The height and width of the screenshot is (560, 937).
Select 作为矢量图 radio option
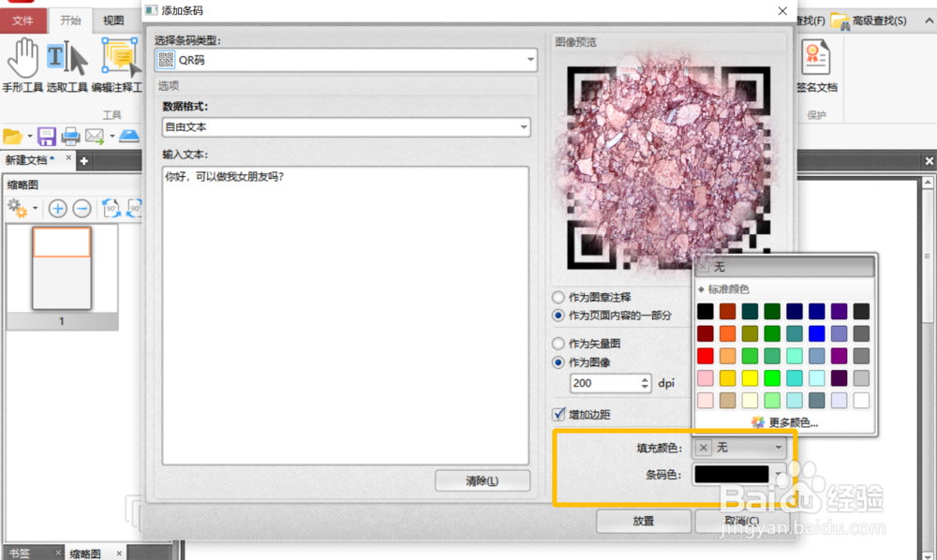(x=558, y=344)
